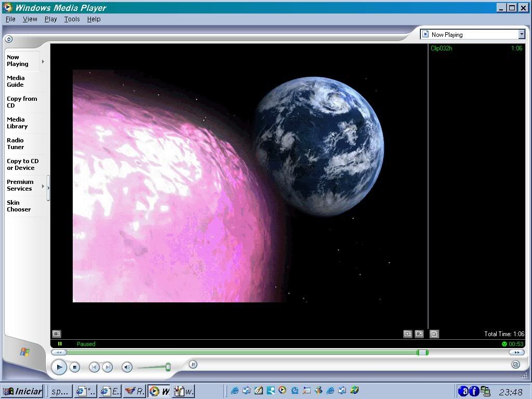Switch to the "R." taskbar window
The width and height of the screenshot is (532, 399).
pos(135,392)
